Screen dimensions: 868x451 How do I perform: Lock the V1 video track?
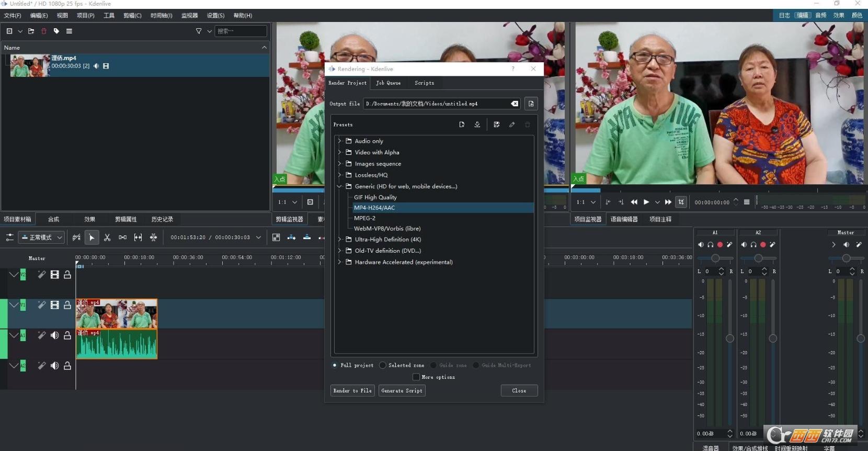67,305
